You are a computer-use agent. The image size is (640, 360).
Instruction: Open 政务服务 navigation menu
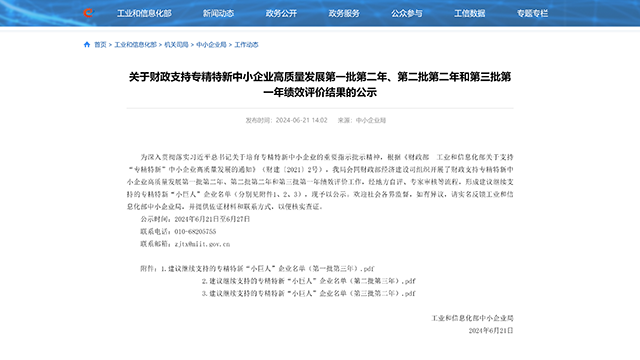[344, 13]
